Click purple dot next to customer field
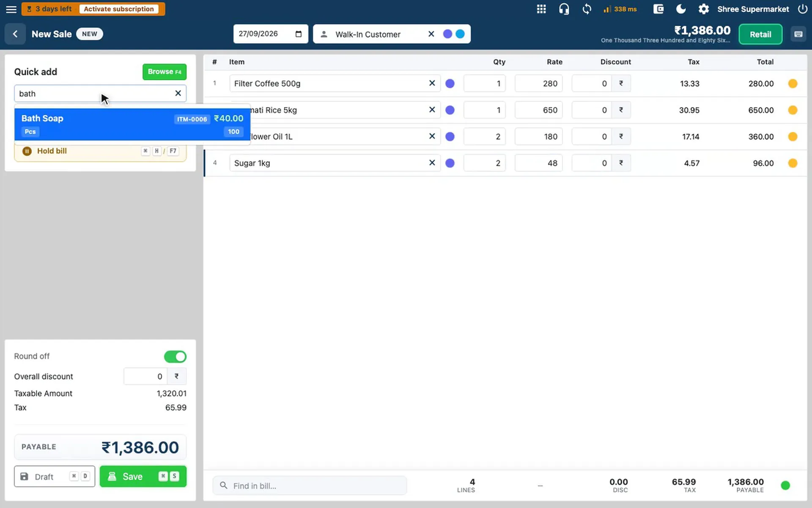This screenshot has width=812, height=508. [447, 34]
